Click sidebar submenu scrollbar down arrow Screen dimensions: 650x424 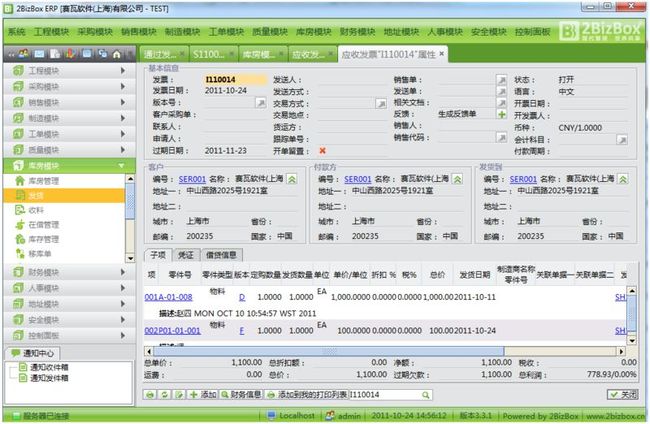coord(130,258)
